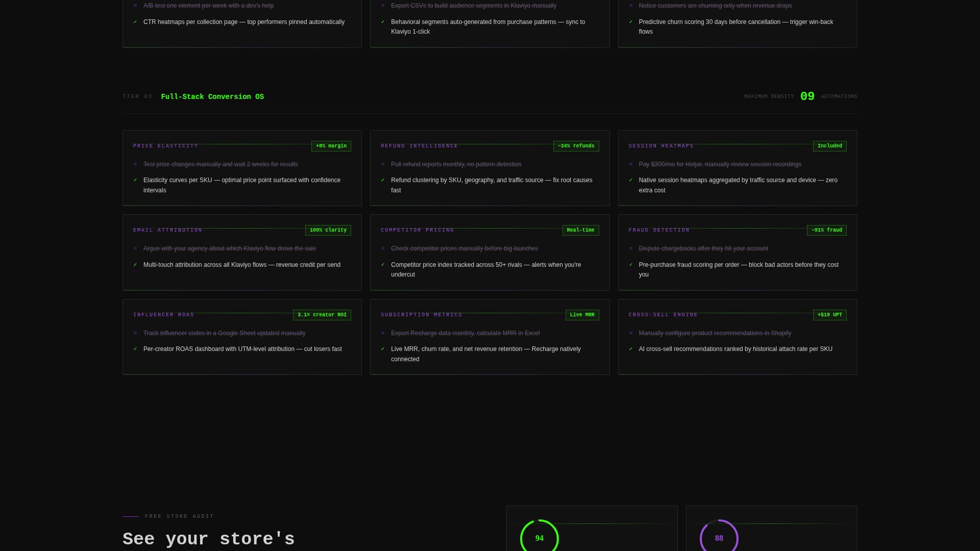Click the X mark beside 'Pay $300/mo for Hotjar'
Image resolution: width=980 pixels, height=551 pixels.
click(x=631, y=164)
